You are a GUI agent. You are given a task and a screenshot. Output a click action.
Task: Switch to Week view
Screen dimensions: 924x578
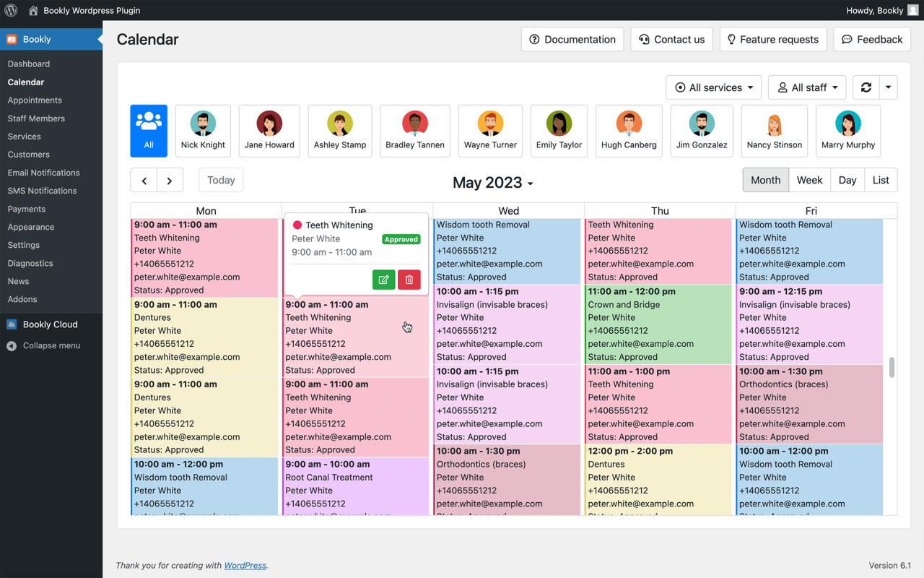coord(809,180)
